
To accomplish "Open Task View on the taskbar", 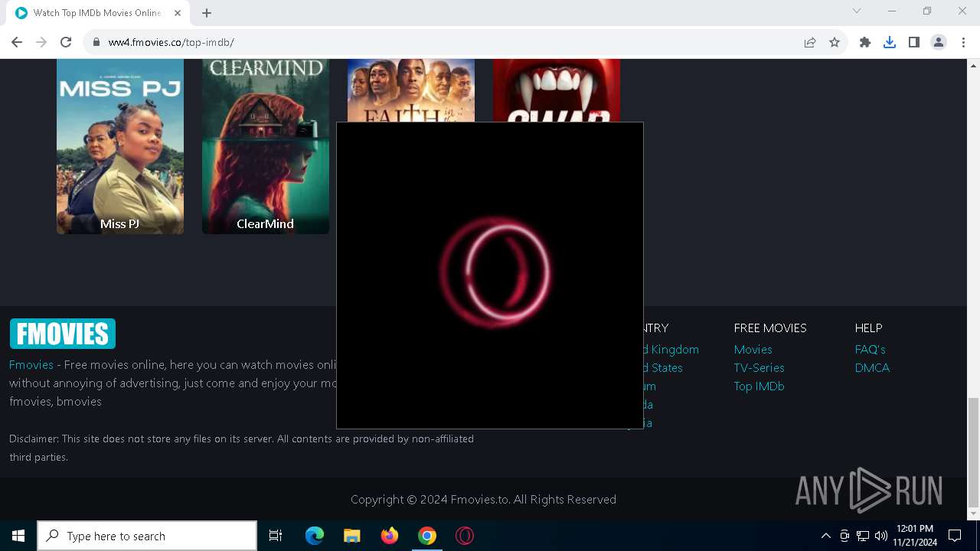I will click(276, 536).
